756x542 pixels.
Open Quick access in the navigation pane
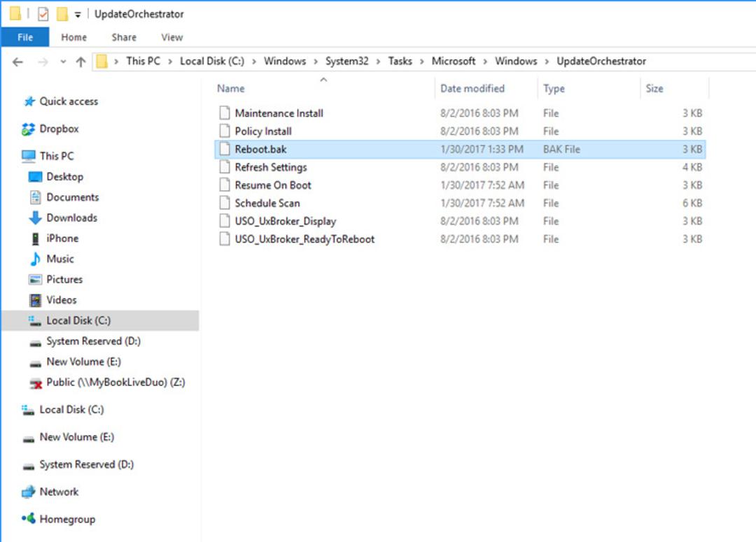click(x=69, y=101)
